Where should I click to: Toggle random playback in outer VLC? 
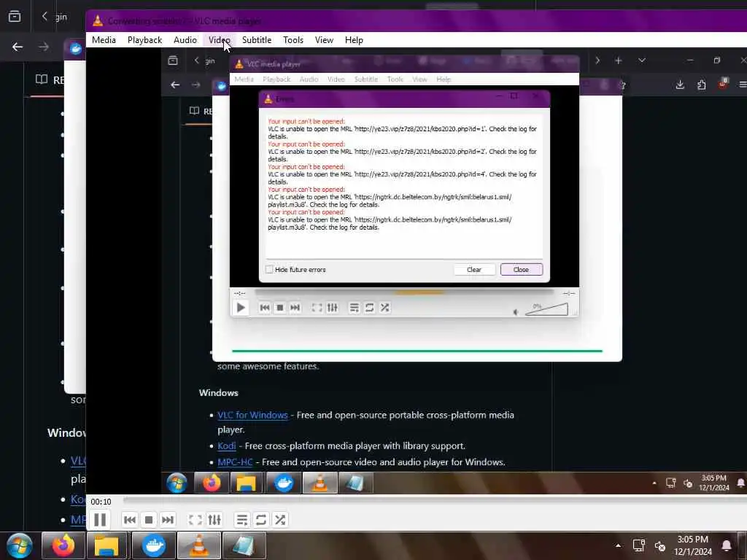tap(280, 519)
